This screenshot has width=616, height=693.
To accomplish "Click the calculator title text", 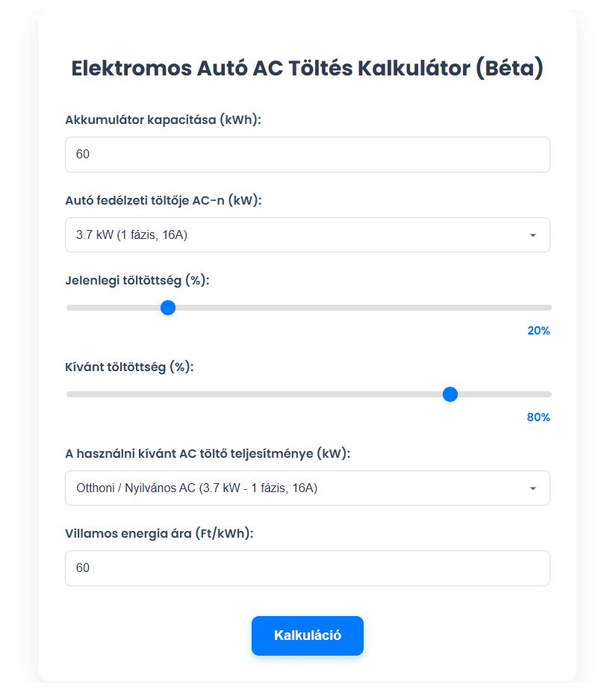I will click(308, 67).
